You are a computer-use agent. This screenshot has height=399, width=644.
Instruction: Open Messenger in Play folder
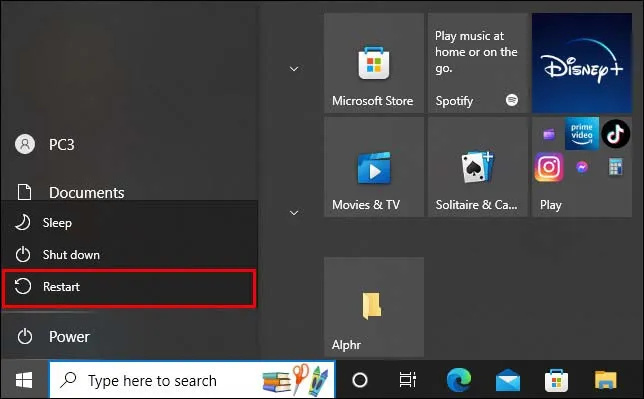[582, 167]
